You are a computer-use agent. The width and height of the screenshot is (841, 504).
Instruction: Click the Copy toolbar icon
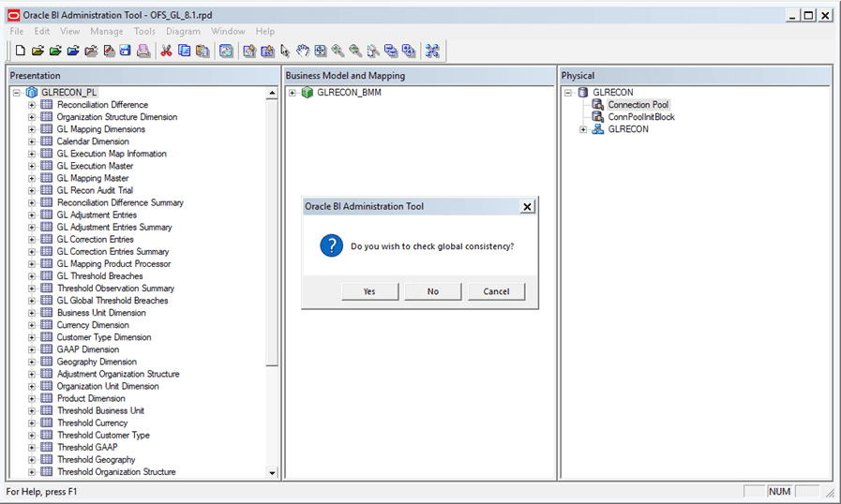(x=184, y=51)
